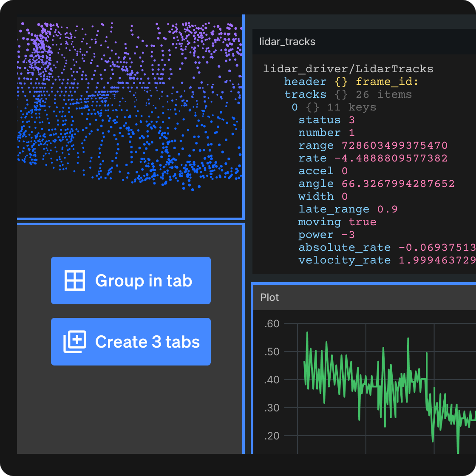Click the .40 label on plot y-axis
Image resolution: width=476 pixels, height=476 pixels.
click(272, 380)
